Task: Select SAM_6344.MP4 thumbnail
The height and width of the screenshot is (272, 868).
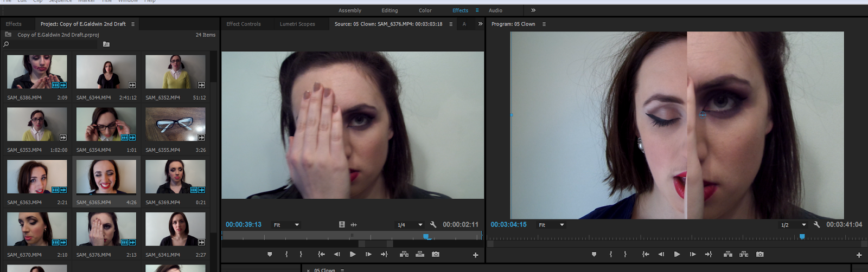Action: tap(106, 72)
